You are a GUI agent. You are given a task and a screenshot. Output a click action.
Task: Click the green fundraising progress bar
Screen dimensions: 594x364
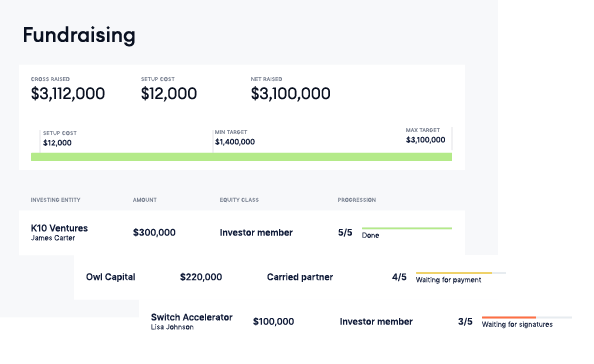241,157
